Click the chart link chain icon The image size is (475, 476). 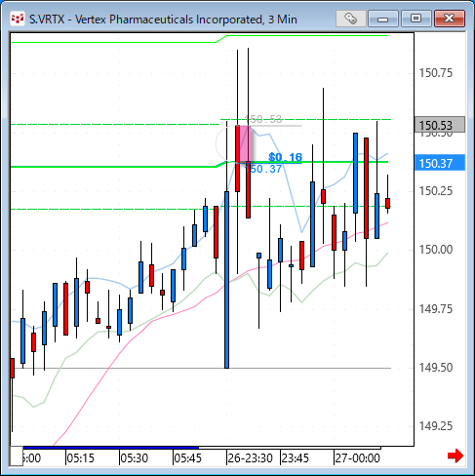tap(351, 19)
